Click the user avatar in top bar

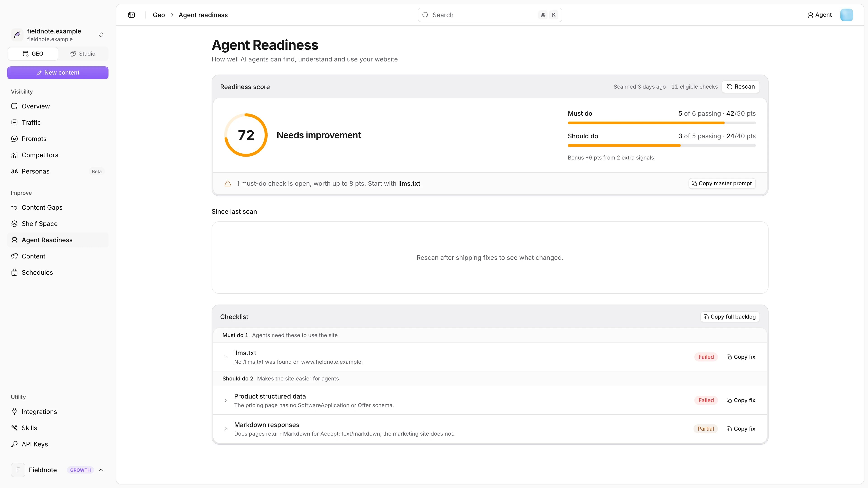(847, 15)
